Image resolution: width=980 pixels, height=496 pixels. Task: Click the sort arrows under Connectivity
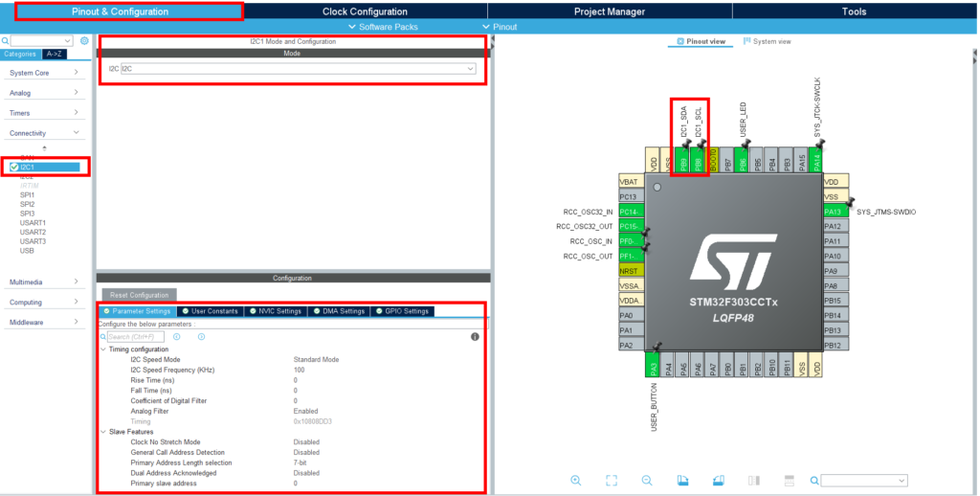(x=44, y=148)
